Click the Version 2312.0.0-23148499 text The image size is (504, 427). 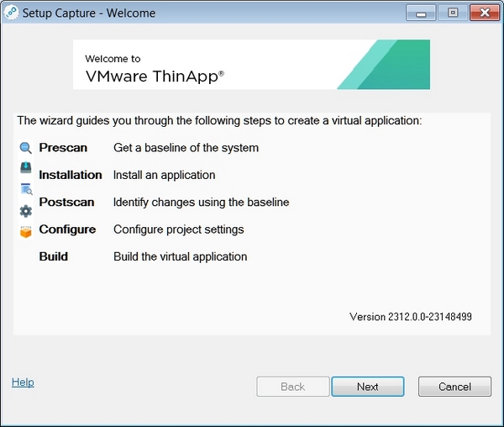(x=411, y=317)
